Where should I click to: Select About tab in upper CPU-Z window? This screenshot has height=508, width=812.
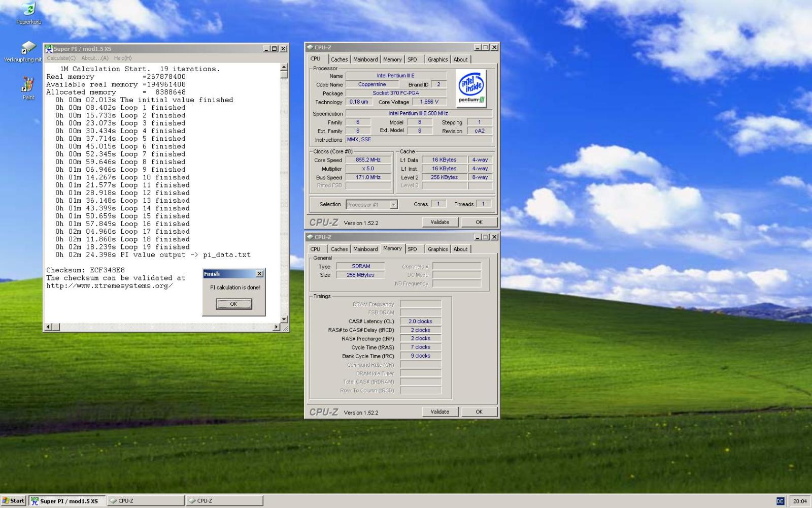(460, 59)
